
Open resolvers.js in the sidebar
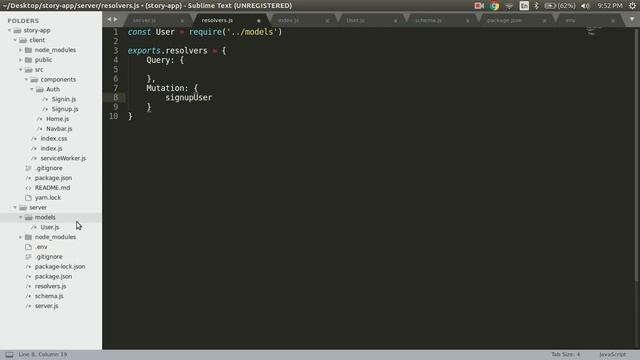point(50,286)
